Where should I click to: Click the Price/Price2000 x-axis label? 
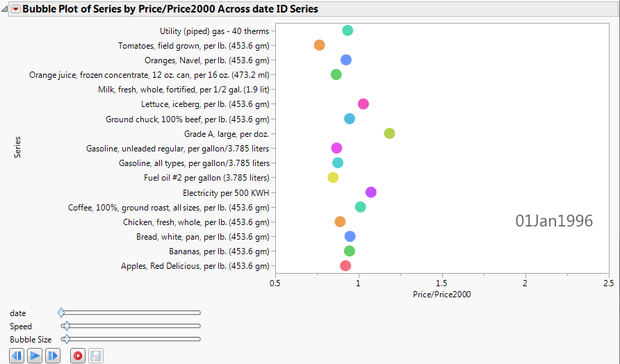442,295
